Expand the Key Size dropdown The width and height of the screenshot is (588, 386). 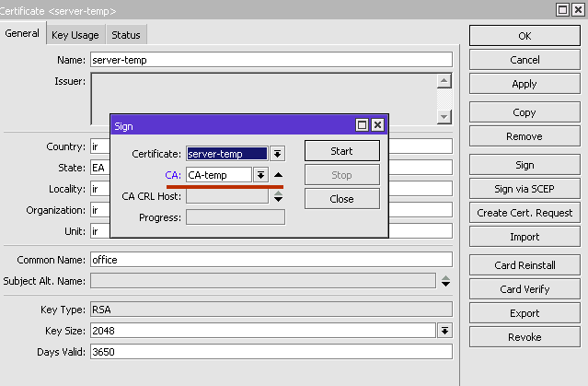pos(445,331)
